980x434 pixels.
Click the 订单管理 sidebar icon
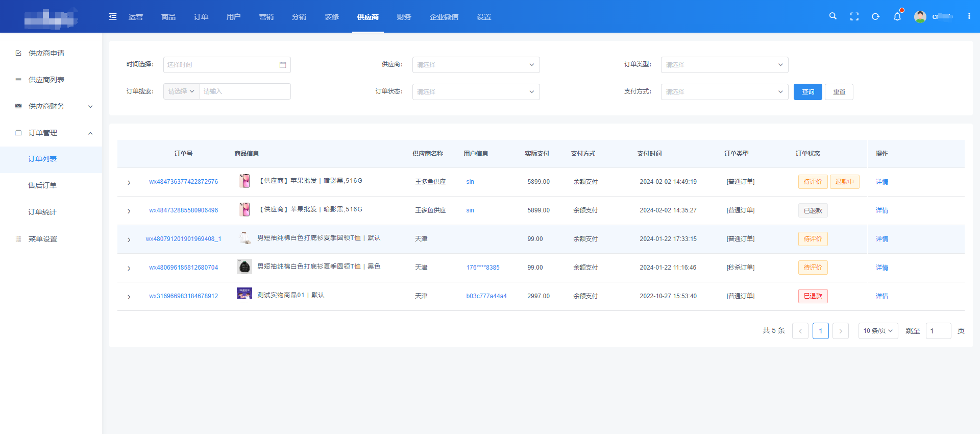[x=18, y=133]
